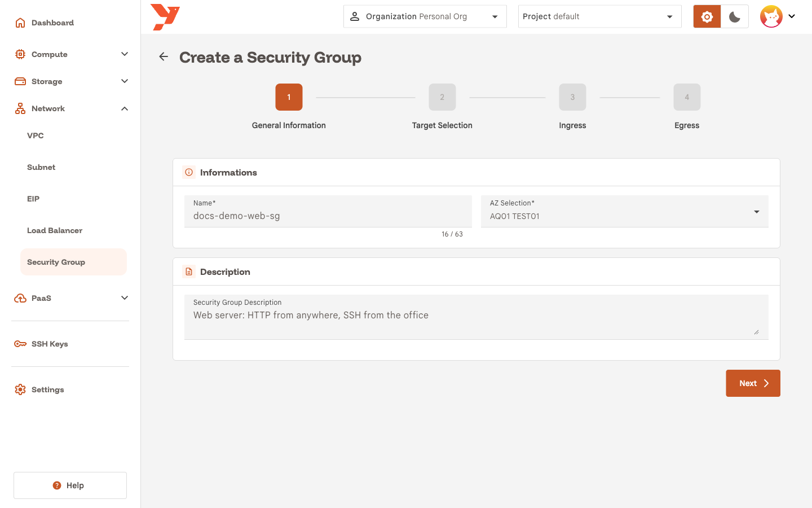Screen dimensions: 812x508
Task: Click the Organization person icon
Action: pos(355,16)
